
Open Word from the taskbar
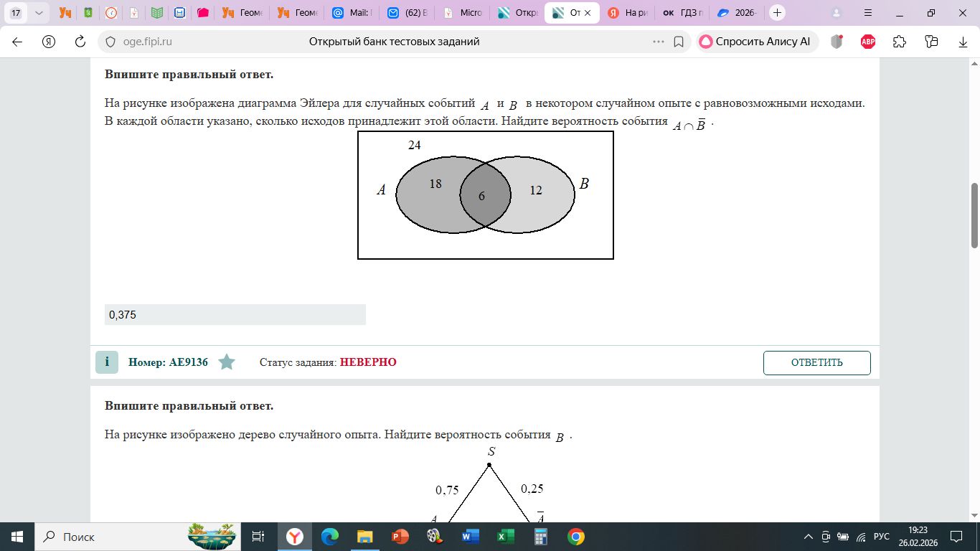pyautogui.click(x=470, y=537)
